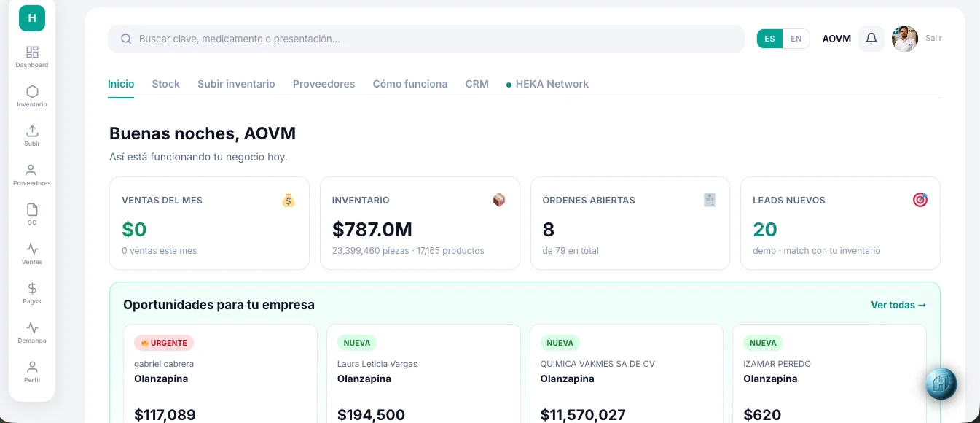Open QUIMICA VAKMES SA DE CV opportunity
This screenshot has height=423, width=980.
click(x=627, y=373)
